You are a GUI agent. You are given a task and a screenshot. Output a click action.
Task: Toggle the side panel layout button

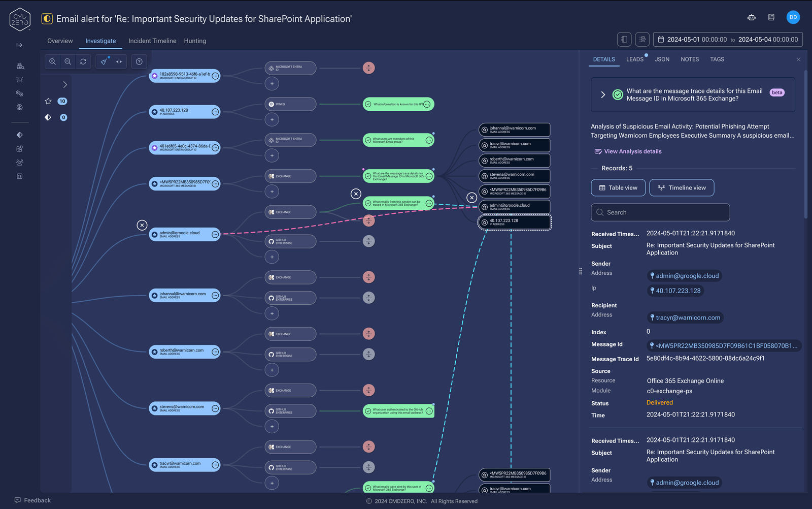point(624,39)
